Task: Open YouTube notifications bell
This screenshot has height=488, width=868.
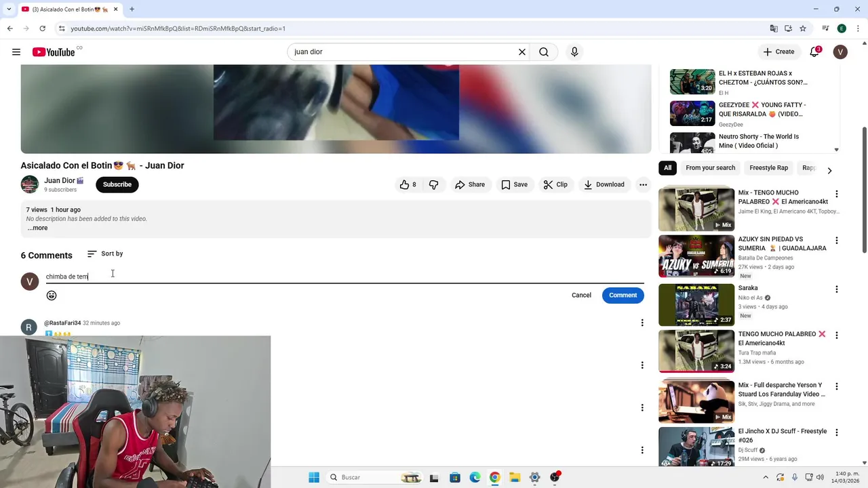Action: point(814,52)
